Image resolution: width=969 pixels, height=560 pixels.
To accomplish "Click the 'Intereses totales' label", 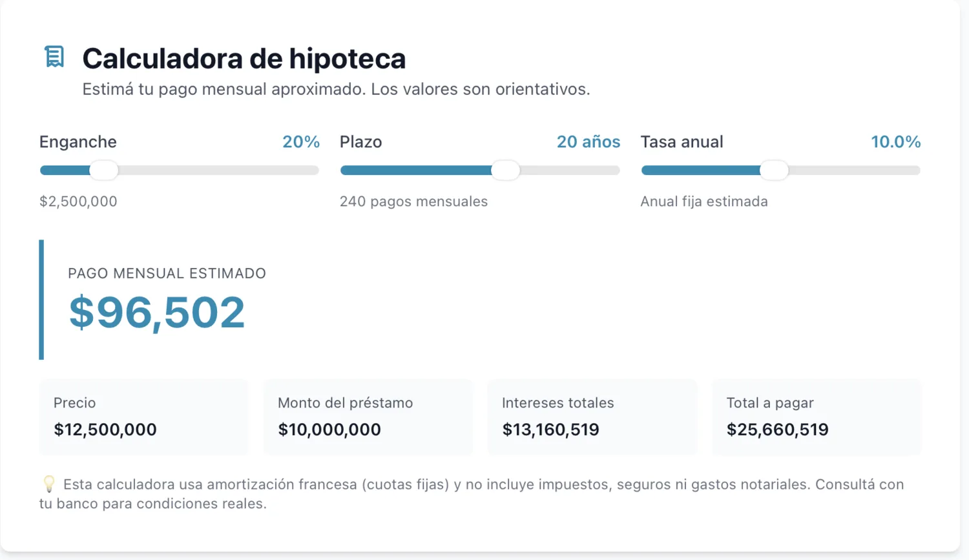I will tap(558, 403).
